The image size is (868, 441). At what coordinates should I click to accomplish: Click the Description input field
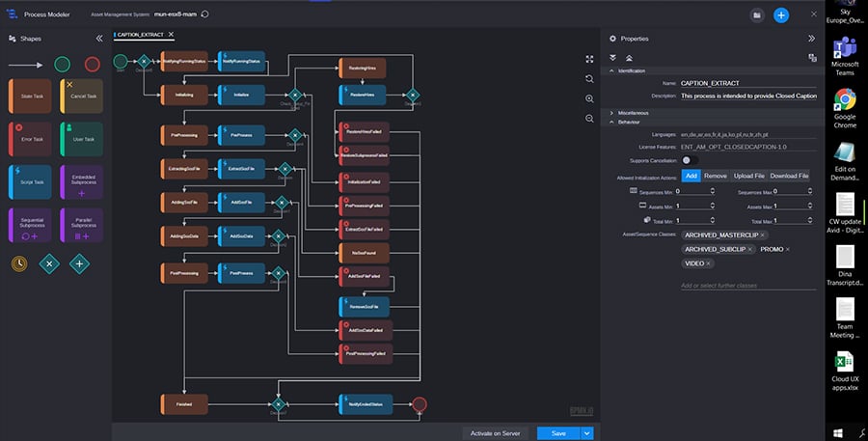(x=748, y=96)
